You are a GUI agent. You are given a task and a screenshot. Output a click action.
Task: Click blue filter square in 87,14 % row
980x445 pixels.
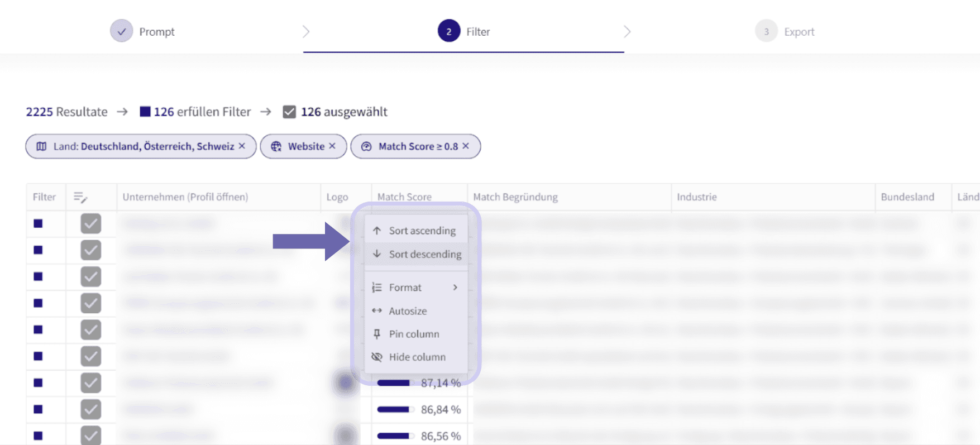click(x=38, y=383)
